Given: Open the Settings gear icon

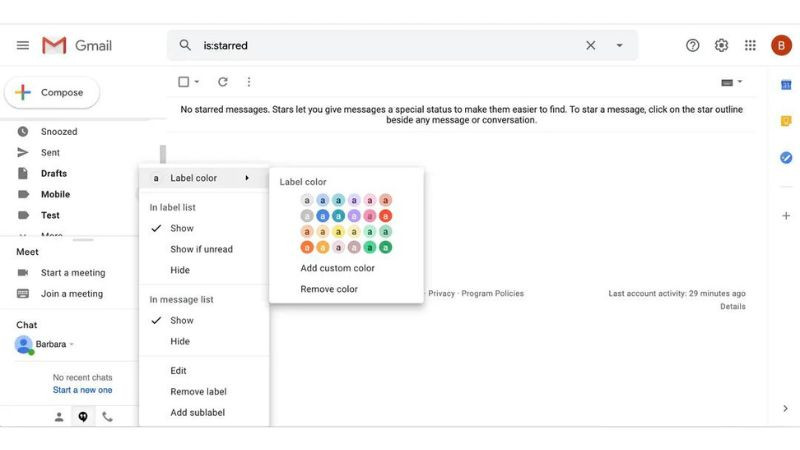Looking at the screenshot, I should pos(721,45).
